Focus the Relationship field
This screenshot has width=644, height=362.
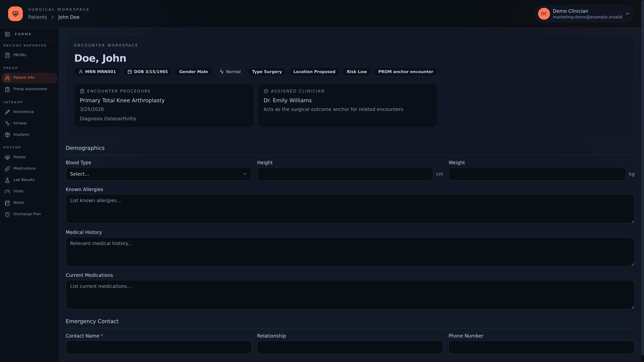tap(350, 347)
